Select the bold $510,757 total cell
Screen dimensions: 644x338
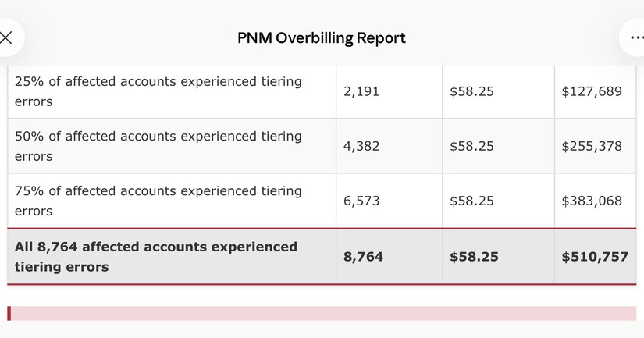pos(595,256)
